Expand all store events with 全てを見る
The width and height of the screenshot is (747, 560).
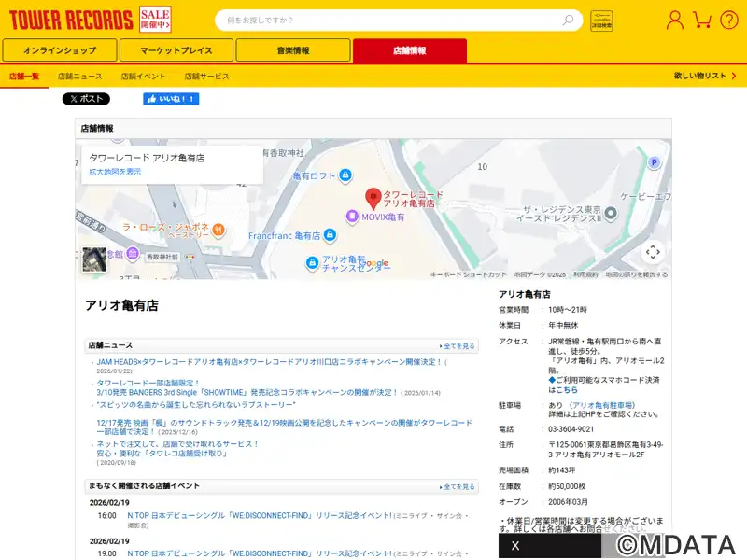coord(458,486)
